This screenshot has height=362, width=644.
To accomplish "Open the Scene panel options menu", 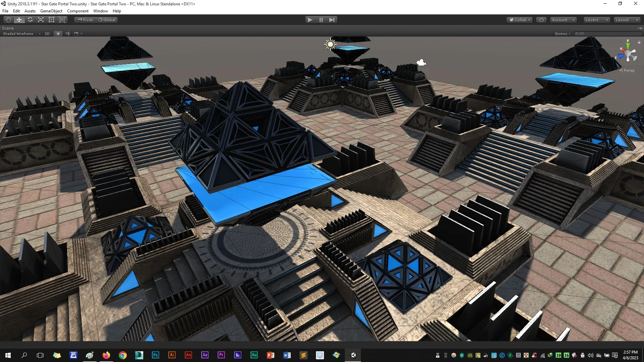I will [640, 28].
